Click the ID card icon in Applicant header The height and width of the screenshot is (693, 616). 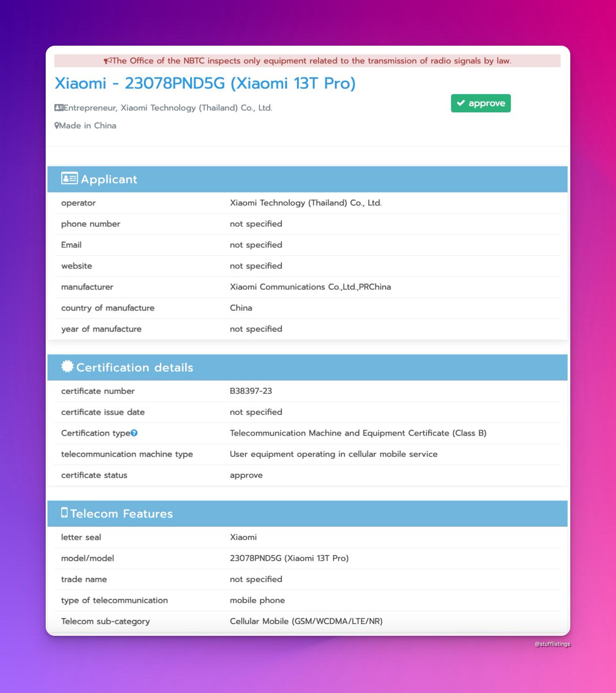[x=69, y=178]
